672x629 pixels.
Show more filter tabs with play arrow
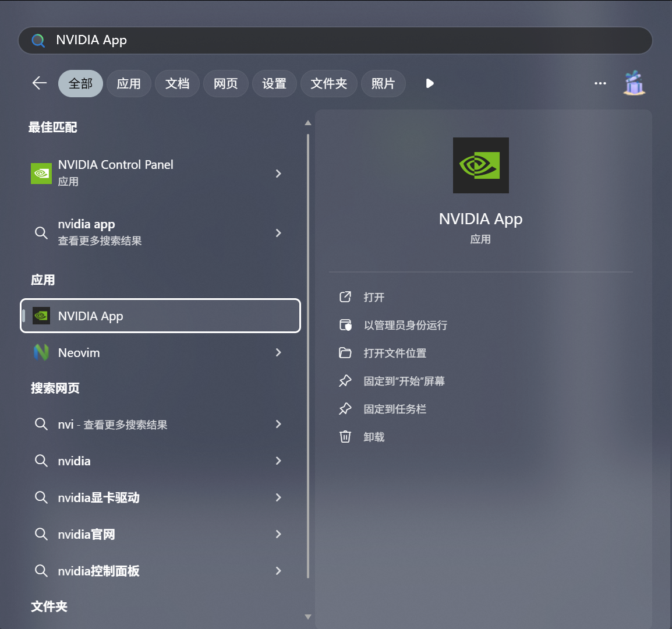click(429, 83)
